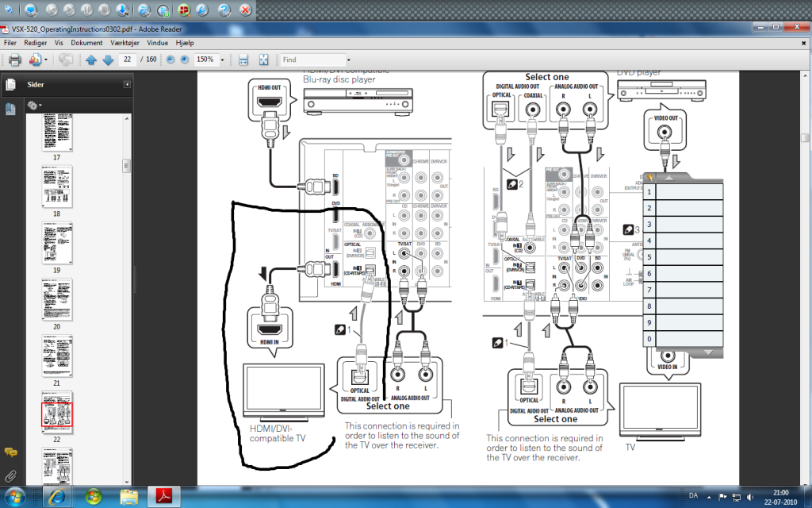
Task: Select row 1 in the numbered overlay
Action: coord(683,191)
